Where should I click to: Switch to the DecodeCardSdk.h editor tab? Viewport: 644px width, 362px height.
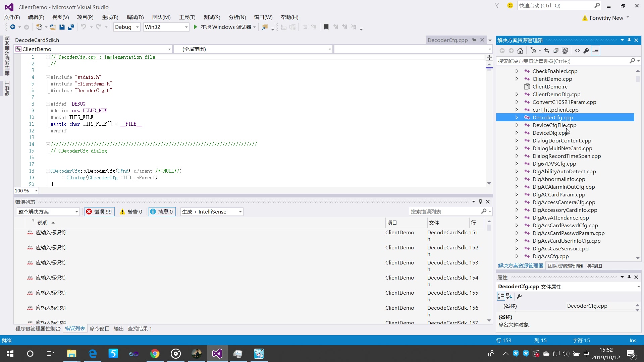click(37, 40)
